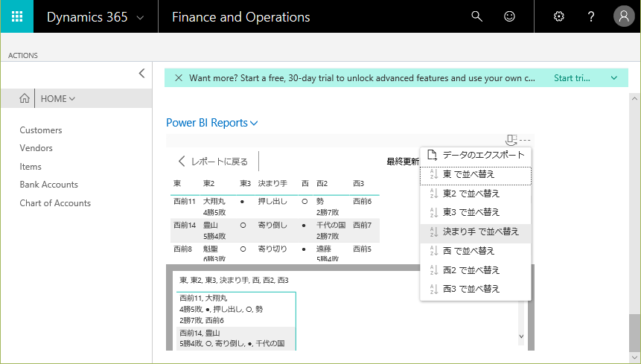Open Customers in the navigation
This screenshot has height=364, width=641.
tap(41, 130)
